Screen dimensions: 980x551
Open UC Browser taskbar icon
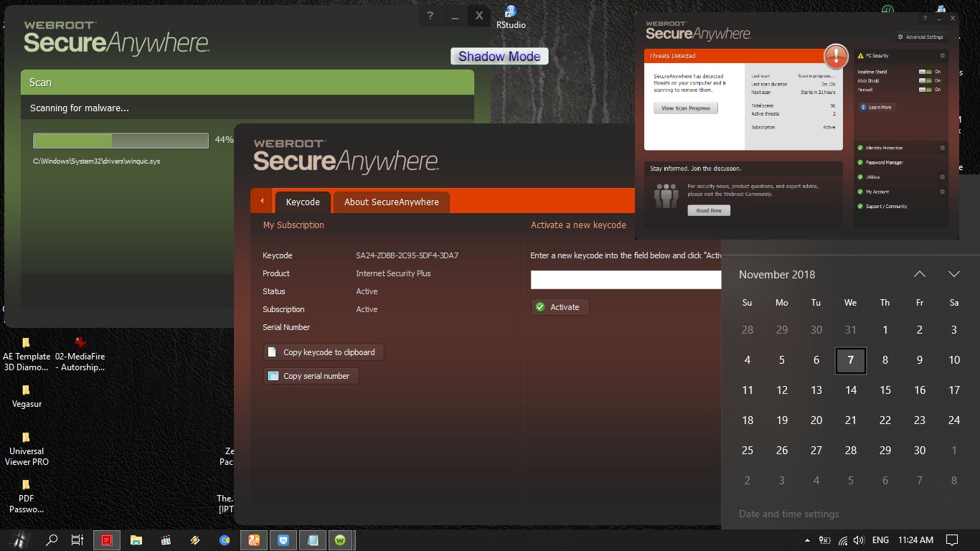(254, 540)
